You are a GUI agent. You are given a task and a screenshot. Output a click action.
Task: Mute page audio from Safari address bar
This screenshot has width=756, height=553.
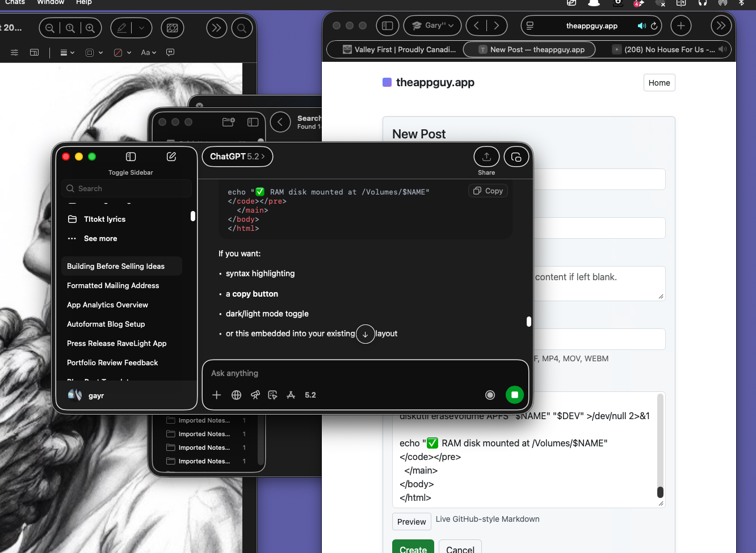coord(641,26)
